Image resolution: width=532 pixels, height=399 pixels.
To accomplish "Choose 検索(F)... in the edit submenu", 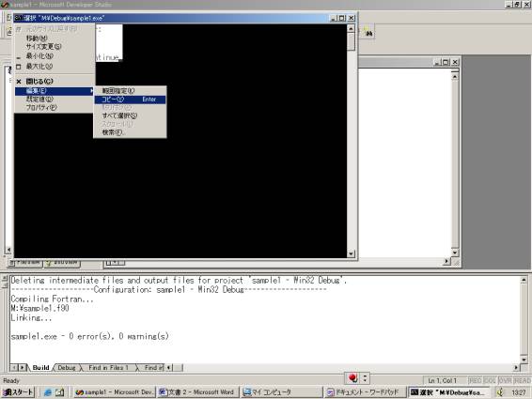I will point(130,132).
